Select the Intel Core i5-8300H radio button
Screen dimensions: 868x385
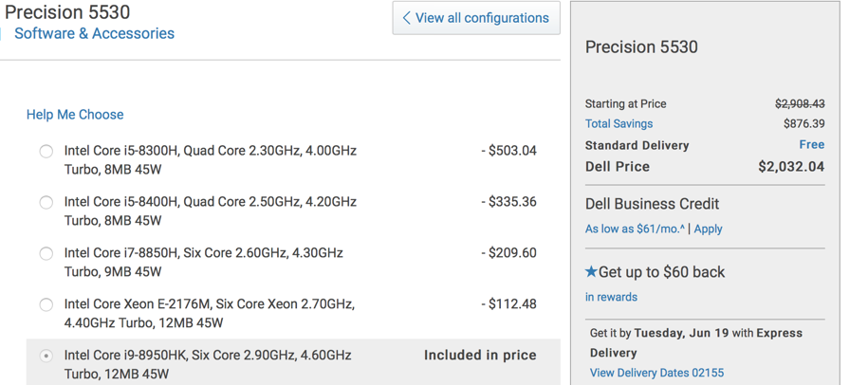(46, 151)
